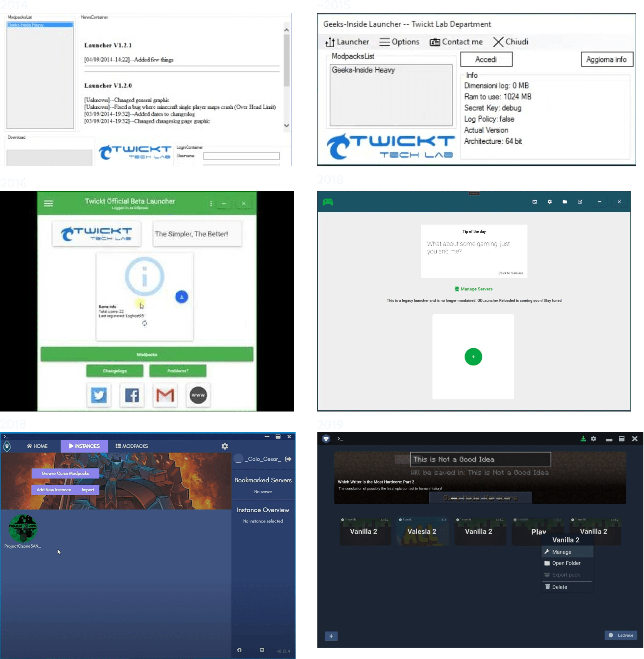Open the console icon in teal GDLauncher header
644x659 pixels.
[x=535, y=202]
